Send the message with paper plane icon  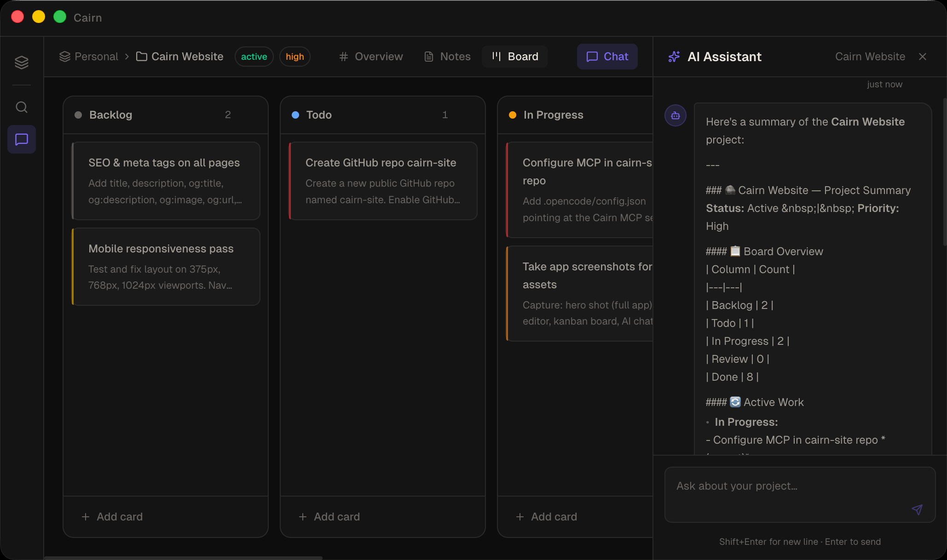click(917, 509)
